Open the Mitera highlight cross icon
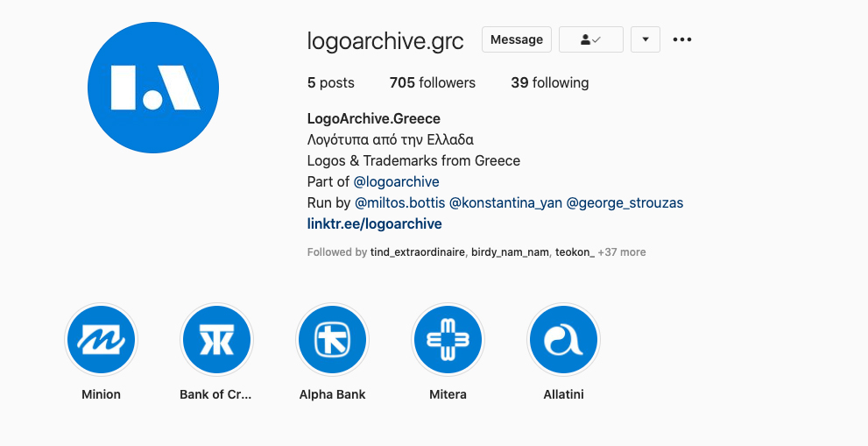Image resolution: width=868 pixels, height=446 pixels. pos(448,339)
